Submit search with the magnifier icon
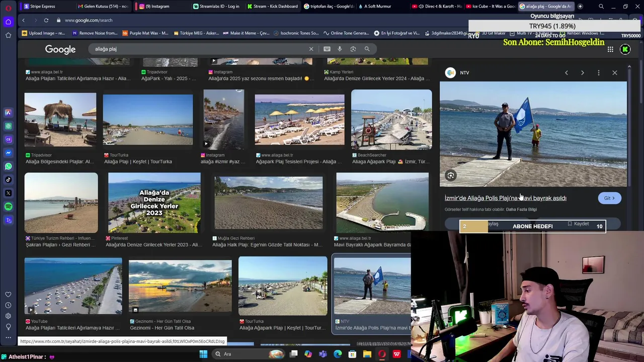This screenshot has width=644, height=362. (367, 49)
